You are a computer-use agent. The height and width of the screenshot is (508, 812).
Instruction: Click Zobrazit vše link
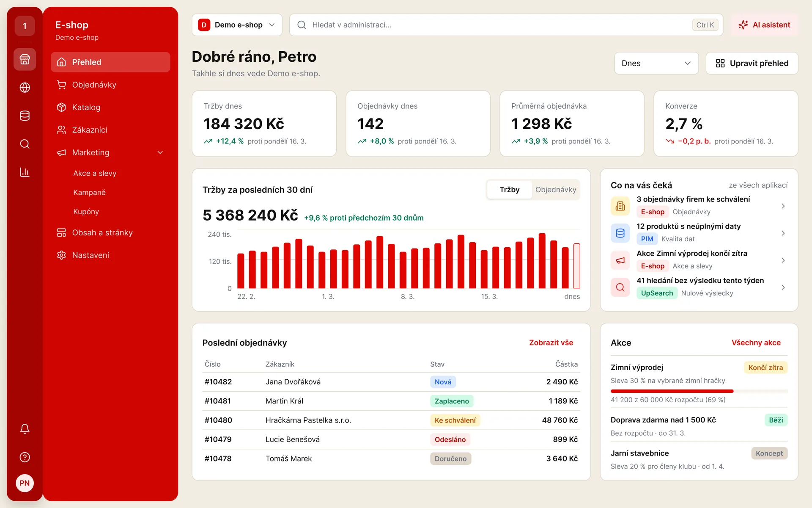(551, 342)
